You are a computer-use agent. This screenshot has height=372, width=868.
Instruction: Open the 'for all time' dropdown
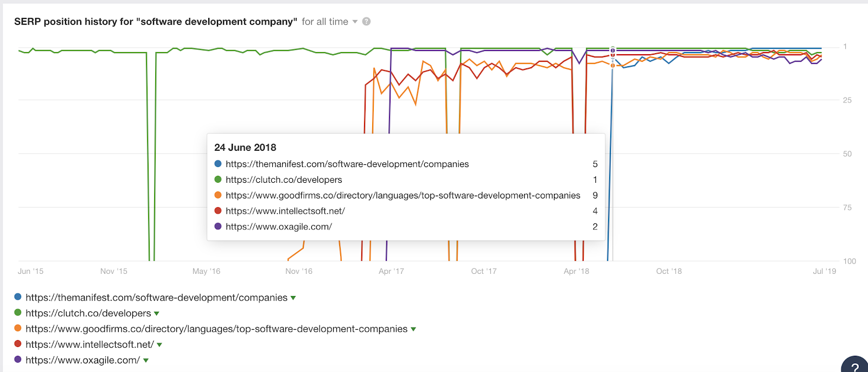pos(330,22)
